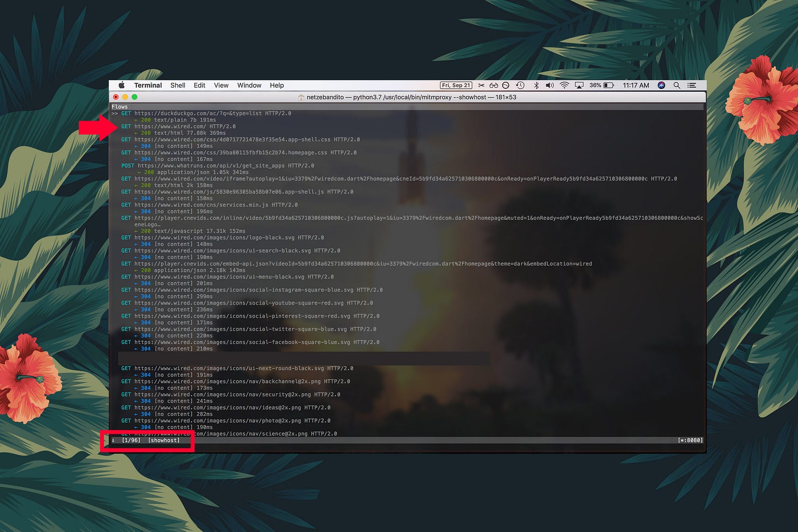Open Notification Center list icon

point(692,85)
